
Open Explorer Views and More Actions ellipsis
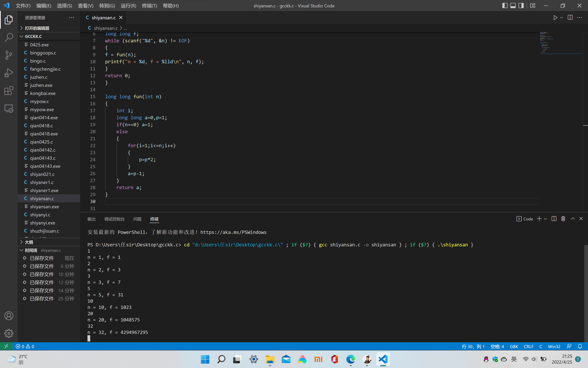click(x=71, y=17)
